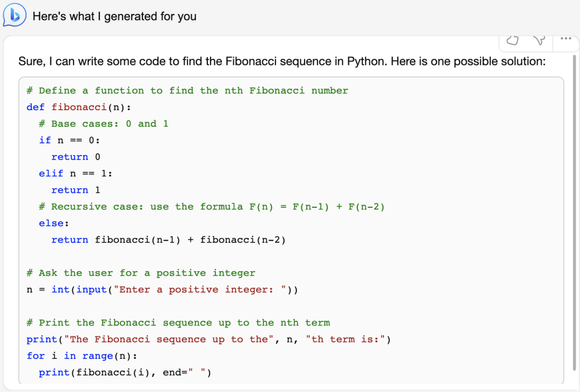The image size is (580, 392).
Task: Click the response vertical scrollbar
Action: coord(574,215)
